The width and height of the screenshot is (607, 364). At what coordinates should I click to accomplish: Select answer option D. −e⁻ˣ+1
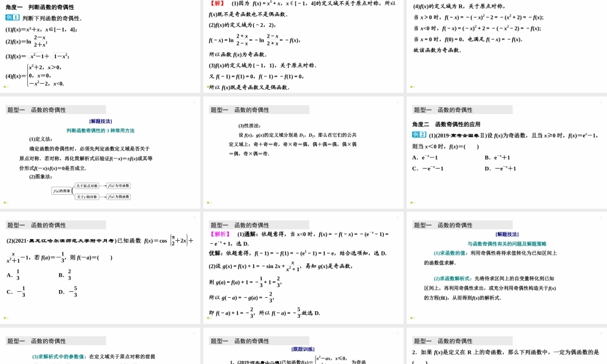tap(500, 168)
